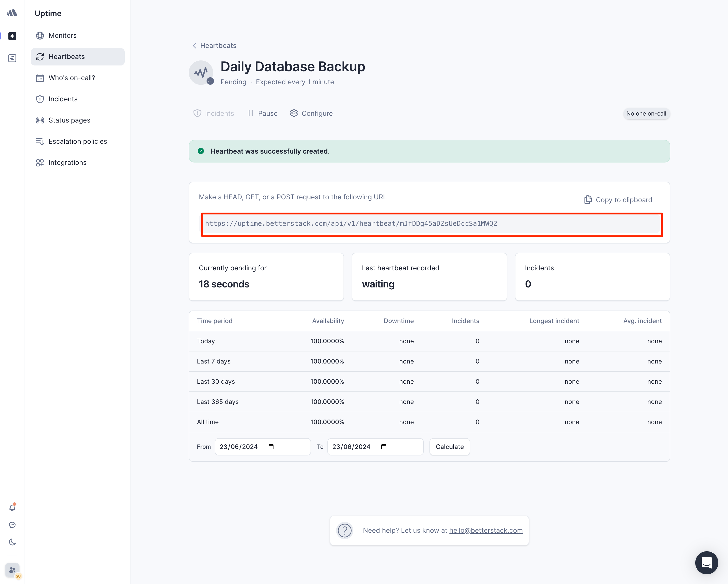This screenshot has height=584, width=728.
Task: Follow the Heartbeats breadcrumb link
Action: [218, 45]
